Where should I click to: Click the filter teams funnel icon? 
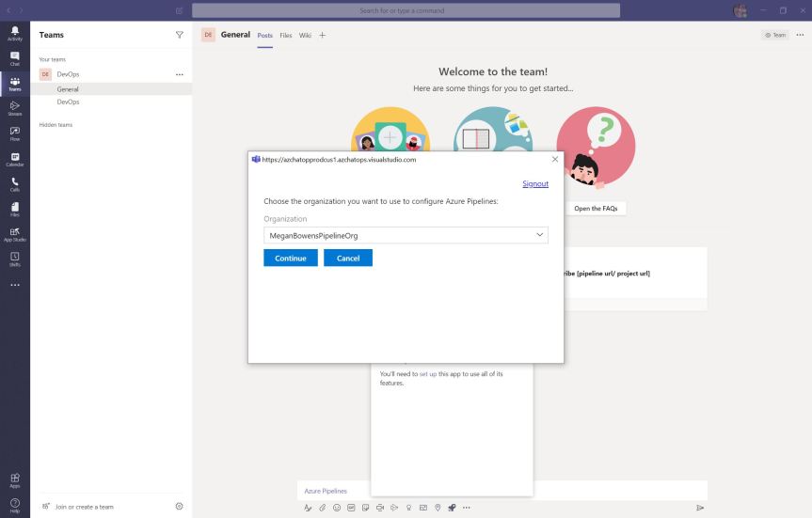click(x=179, y=35)
